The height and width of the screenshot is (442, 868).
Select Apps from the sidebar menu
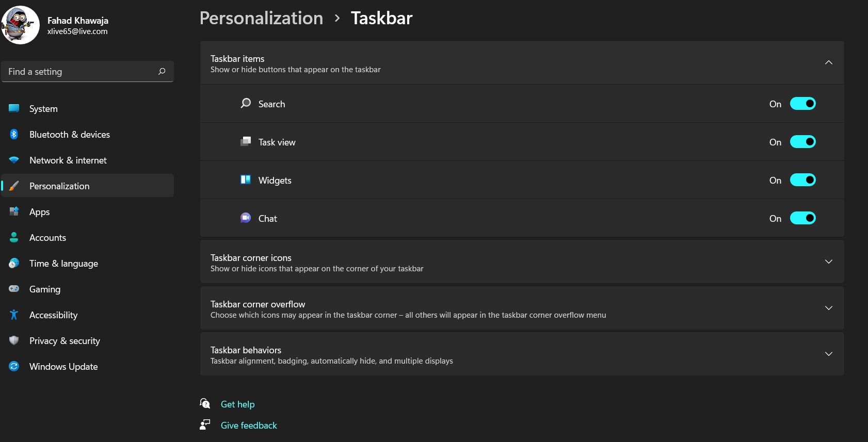39,211
